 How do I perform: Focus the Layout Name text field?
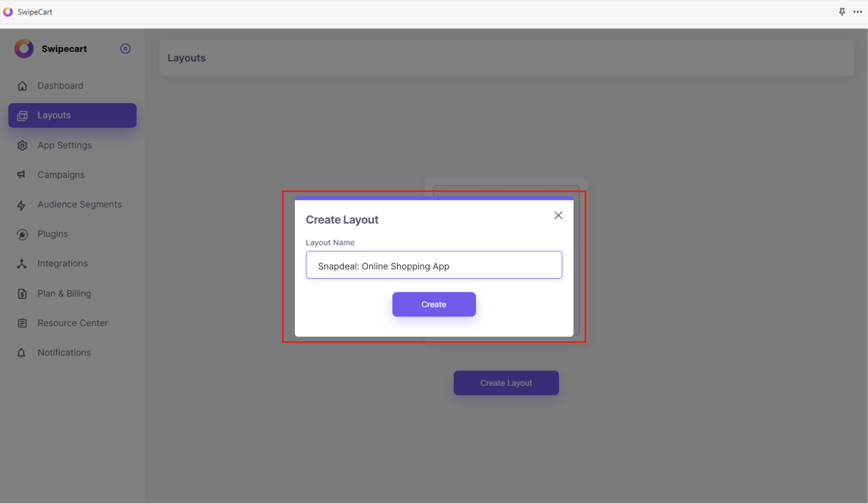coord(434,266)
